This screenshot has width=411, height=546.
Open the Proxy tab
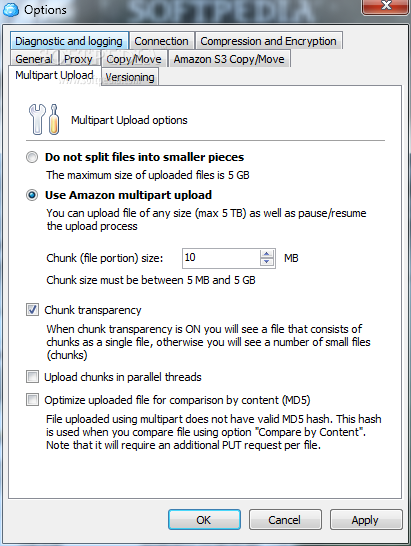(78, 59)
